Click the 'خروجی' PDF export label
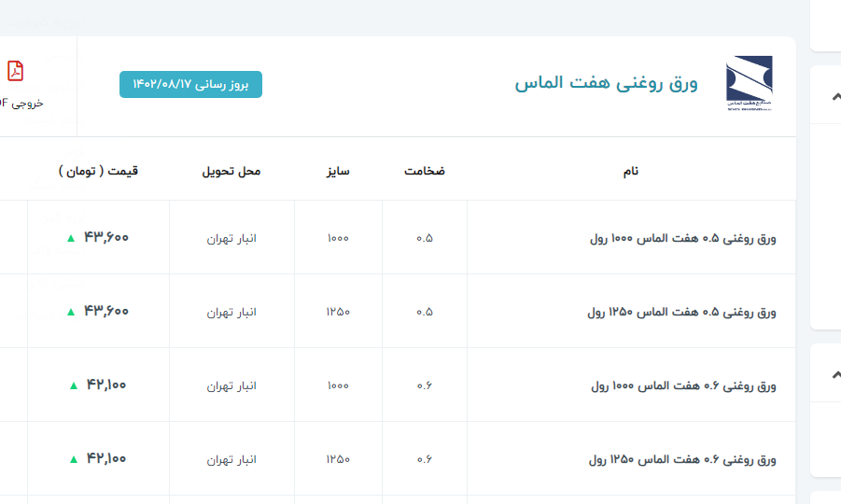841x504 pixels. click(x=22, y=103)
